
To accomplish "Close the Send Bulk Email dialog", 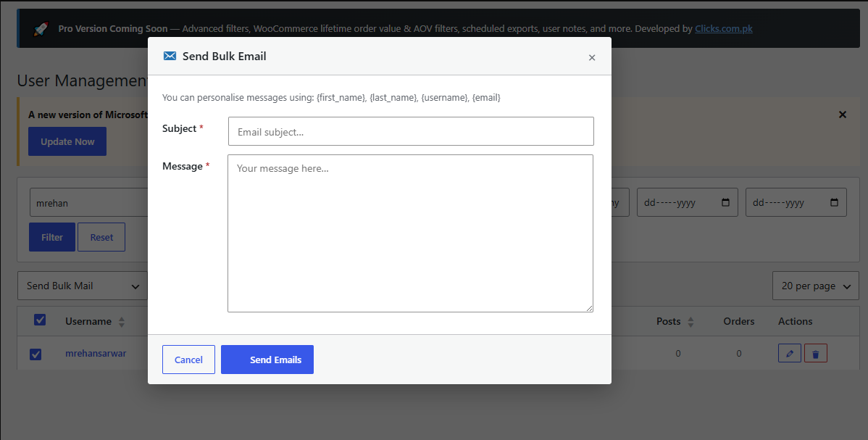I will click(592, 58).
